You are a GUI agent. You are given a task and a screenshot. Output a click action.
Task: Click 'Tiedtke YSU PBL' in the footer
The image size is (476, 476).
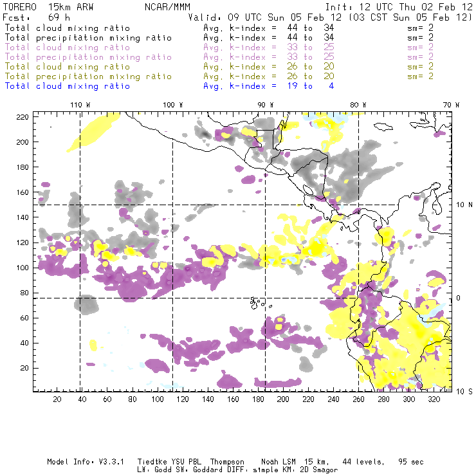point(169,462)
